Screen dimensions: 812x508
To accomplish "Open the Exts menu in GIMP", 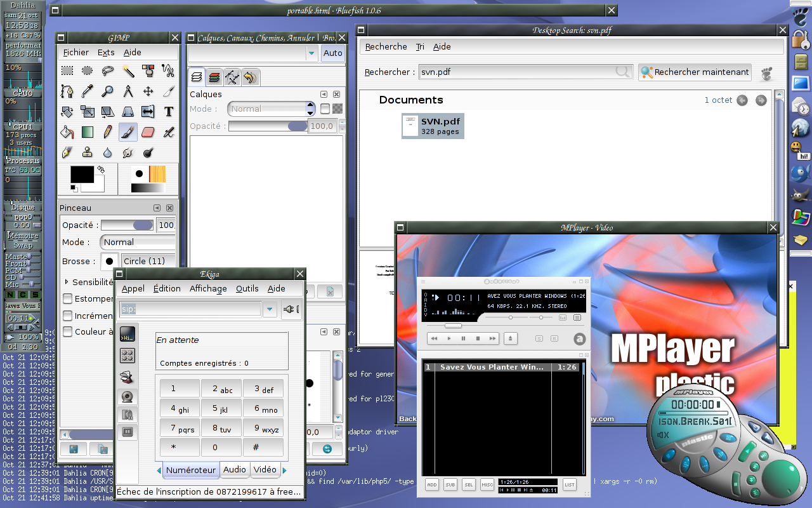I will coord(106,52).
